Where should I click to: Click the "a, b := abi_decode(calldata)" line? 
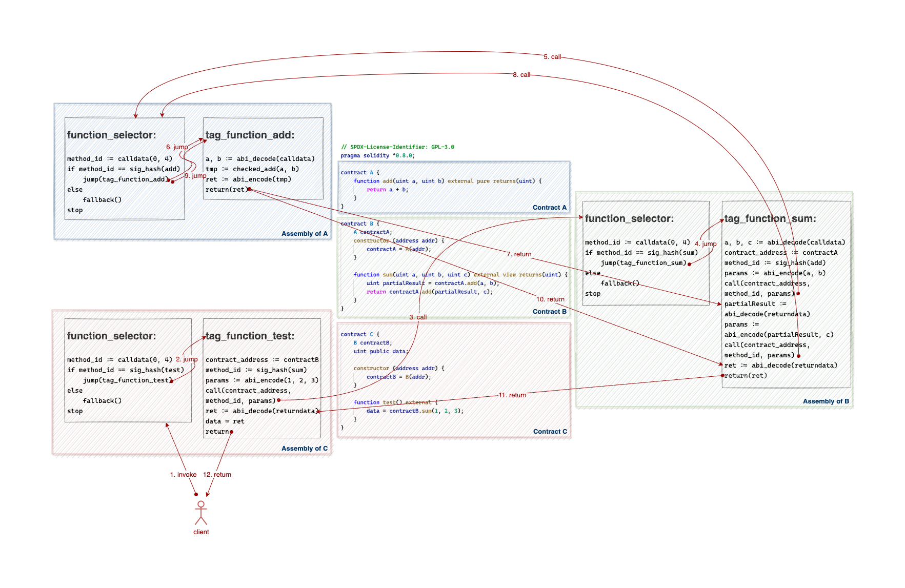click(x=260, y=159)
